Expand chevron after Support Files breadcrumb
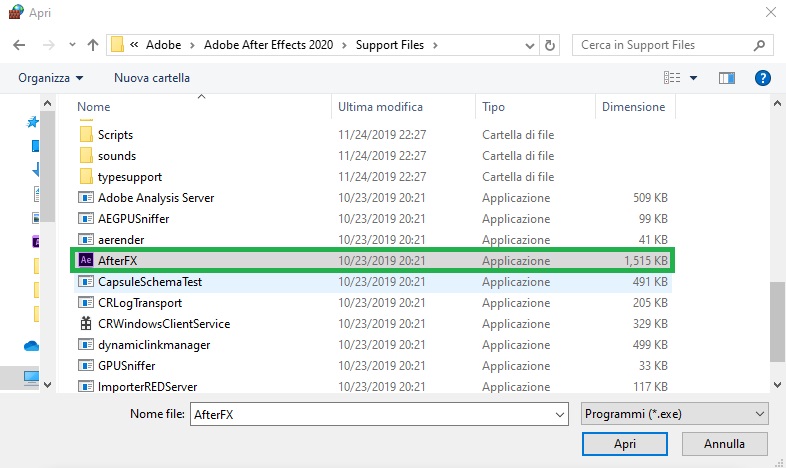786x468 pixels. coord(435,46)
